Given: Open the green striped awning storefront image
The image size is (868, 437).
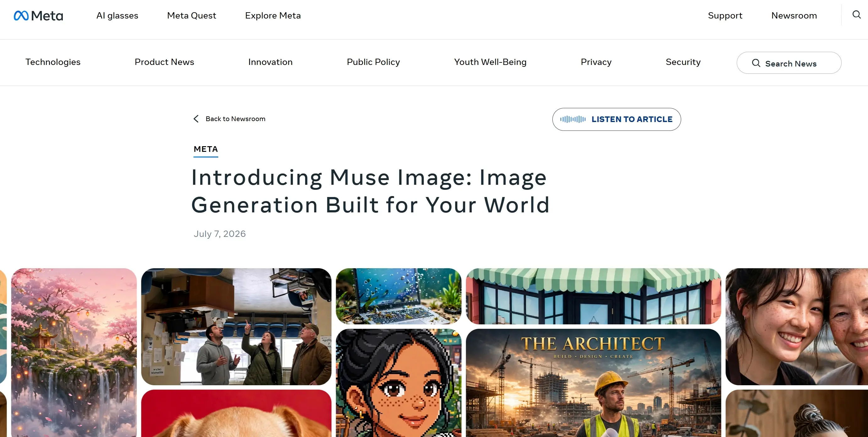Looking at the screenshot, I should pyautogui.click(x=593, y=296).
